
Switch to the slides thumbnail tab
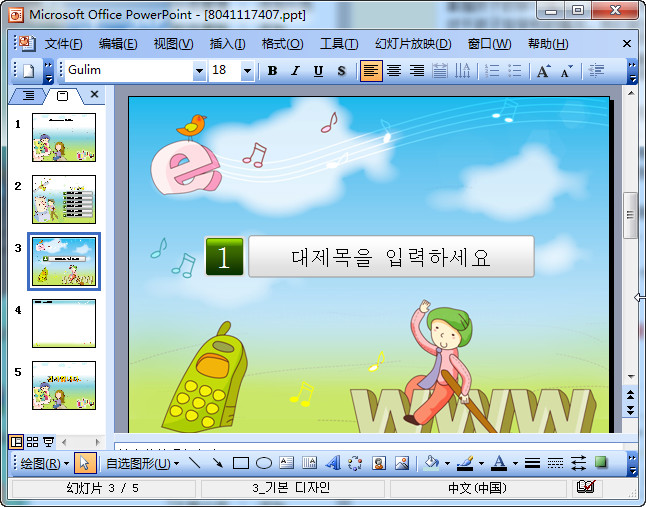tap(62, 96)
